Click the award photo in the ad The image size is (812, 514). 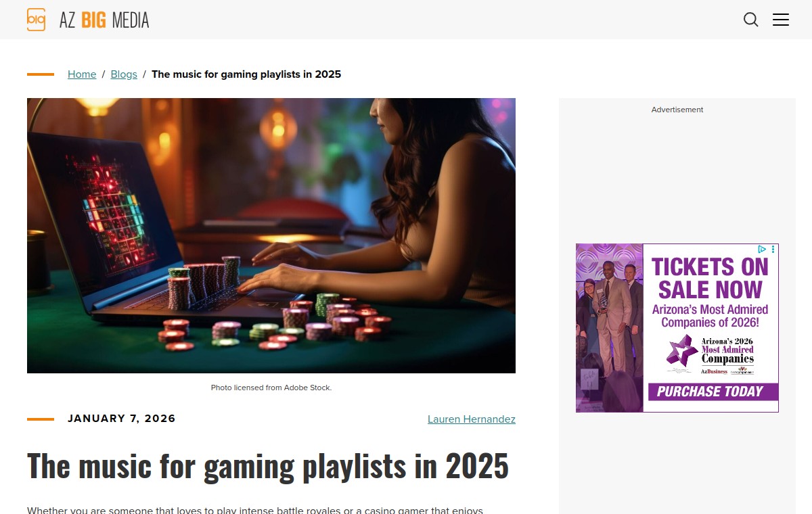[x=609, y=328]
